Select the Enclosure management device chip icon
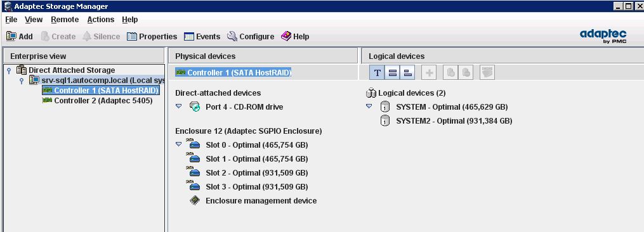The height and width of the screenshot is (232, 644). 195,200
